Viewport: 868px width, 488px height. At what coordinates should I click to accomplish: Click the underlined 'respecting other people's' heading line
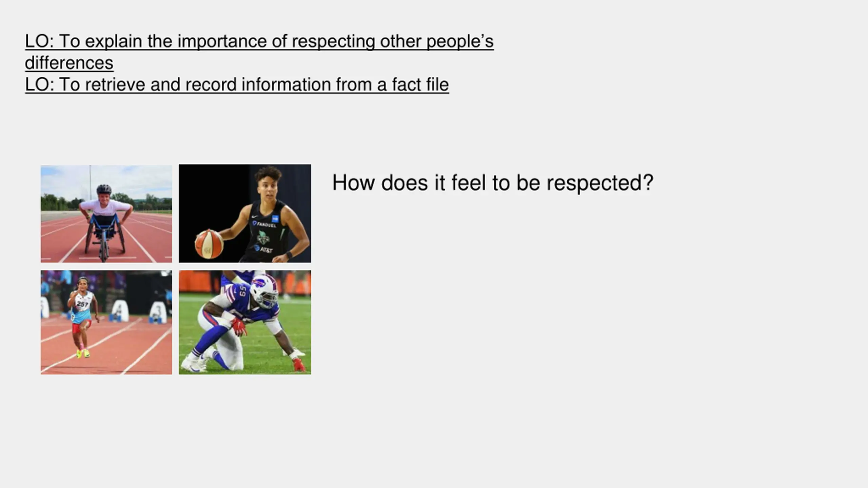tap(259, 41)
